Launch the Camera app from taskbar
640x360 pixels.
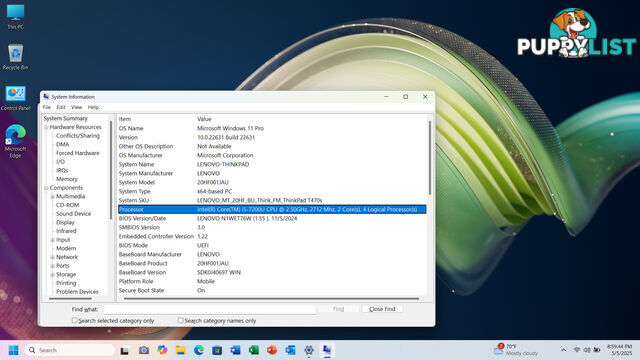click(144, 350)
